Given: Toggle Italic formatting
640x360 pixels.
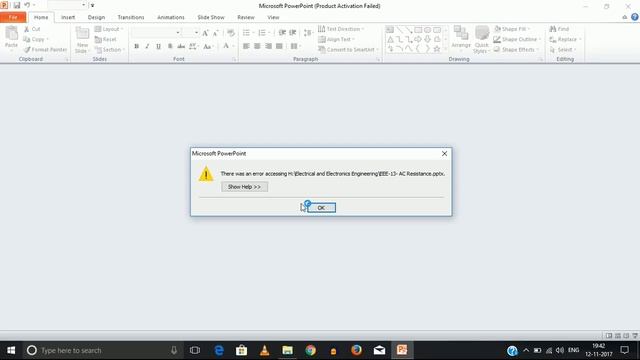Looking at the screenshot, I should [147, 46].
